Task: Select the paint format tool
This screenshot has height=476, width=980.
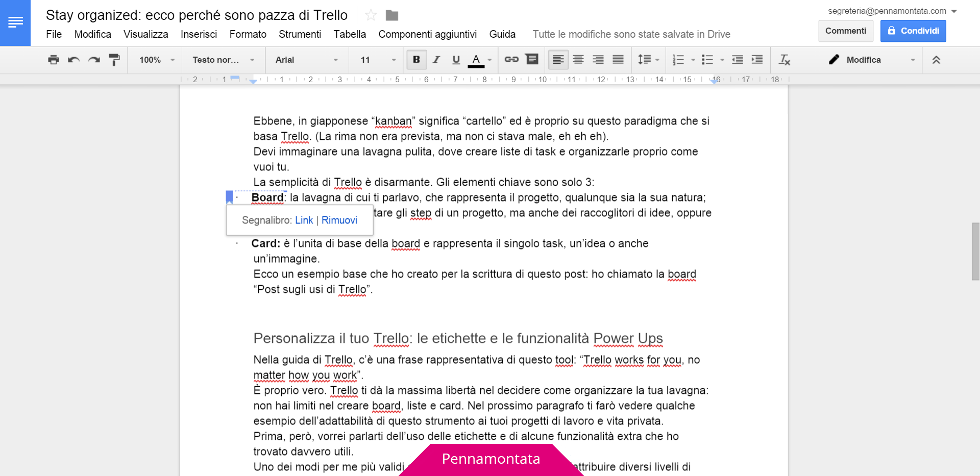Action: pyautogui.click(x=114, y=60)
